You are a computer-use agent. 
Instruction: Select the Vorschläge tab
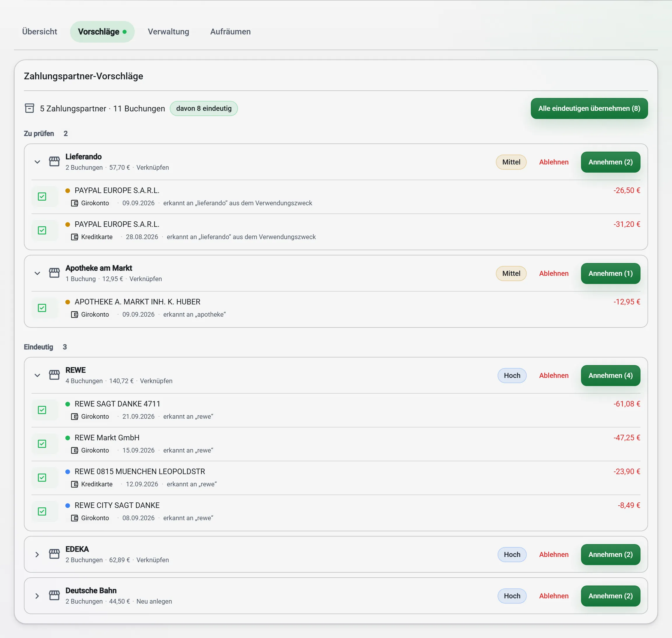tap(102, 31)
